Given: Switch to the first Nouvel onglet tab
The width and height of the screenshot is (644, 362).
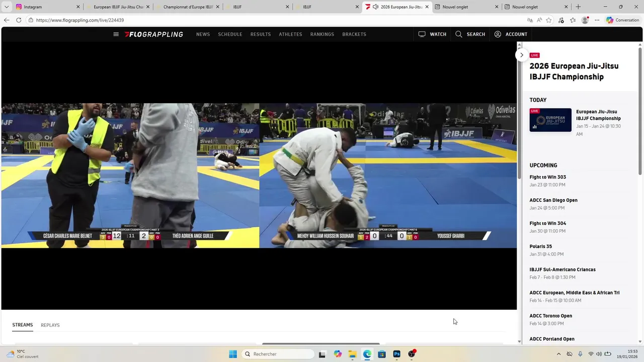Looking at the screenshot, I should (x=466, y=7).
